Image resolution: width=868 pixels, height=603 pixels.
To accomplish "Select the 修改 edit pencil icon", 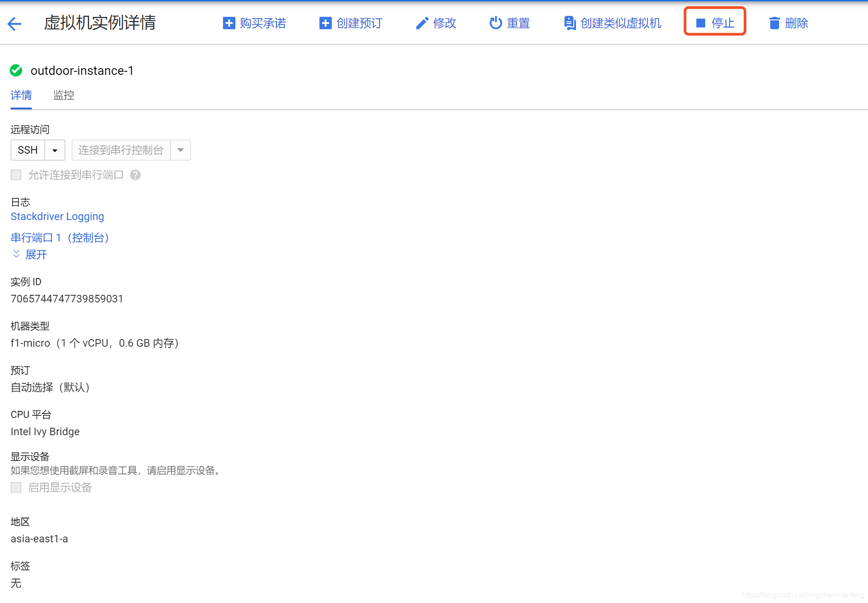I will click(x=422, y=23).
